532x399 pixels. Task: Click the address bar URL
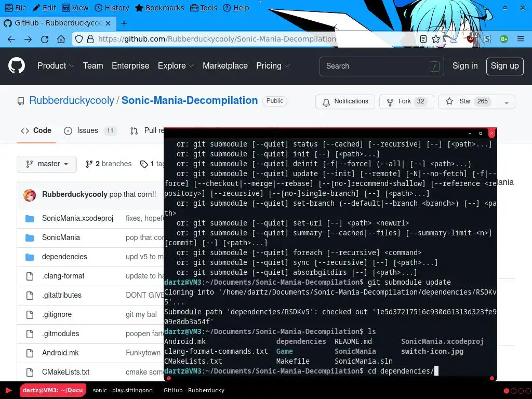217,39
